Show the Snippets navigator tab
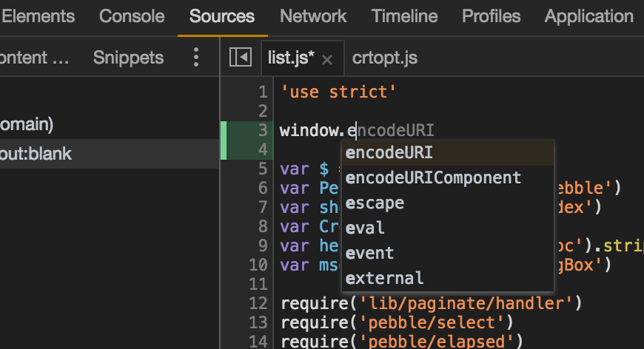 point(128,58)
